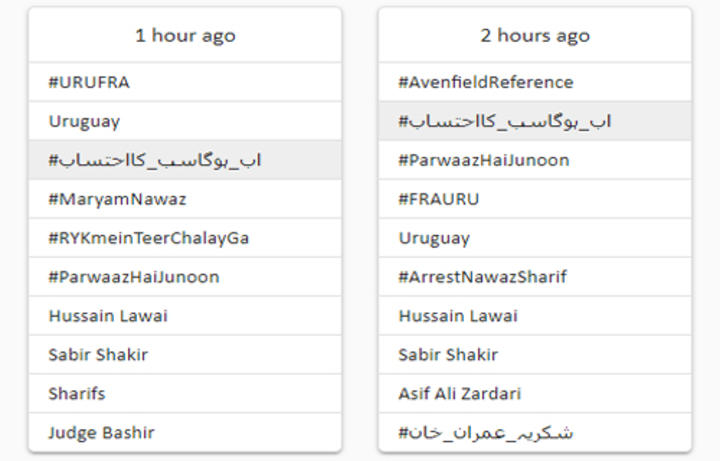Open #RYKmeinTeerChalayGa hashtag
This screenshot has width=720, height=461.
click(x=185, y=238)
